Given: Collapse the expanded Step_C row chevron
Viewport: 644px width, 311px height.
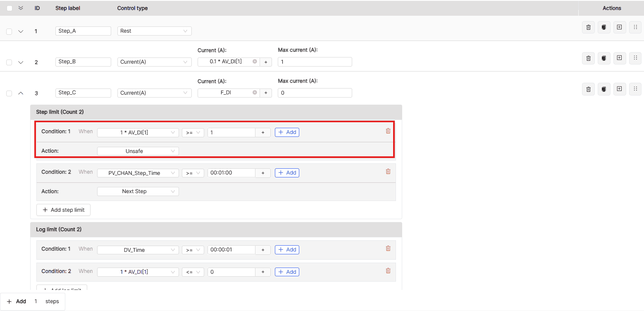Looking at the screenshot, I should point(21,93).
